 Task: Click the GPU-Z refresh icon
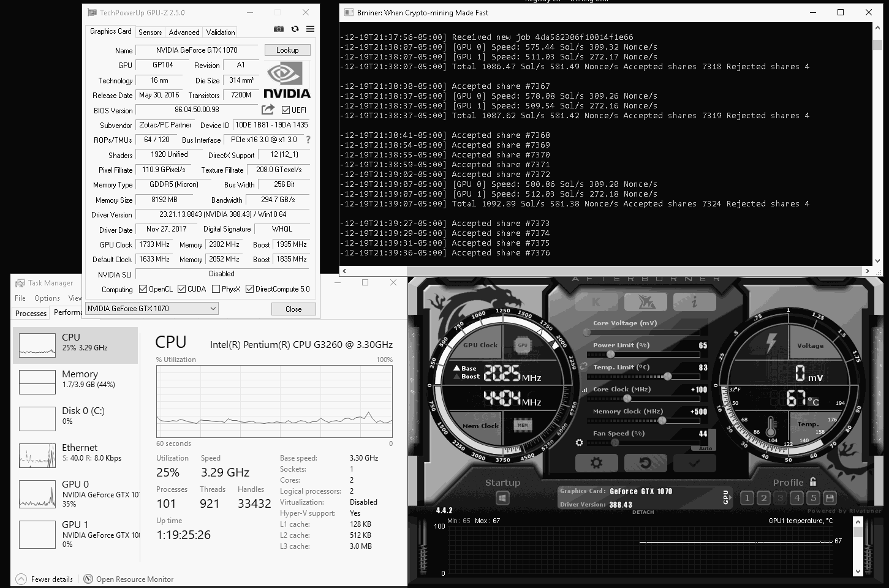[x=295, y=29]
